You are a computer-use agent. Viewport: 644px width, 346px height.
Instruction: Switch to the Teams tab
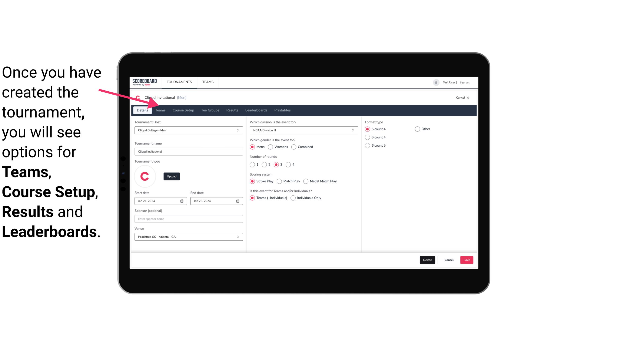(160, 110)
